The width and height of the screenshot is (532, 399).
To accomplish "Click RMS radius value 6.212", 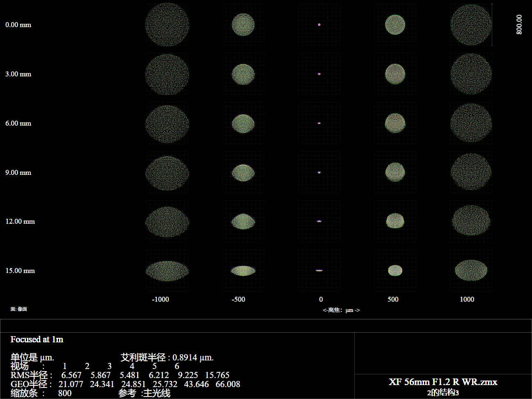I will (159, 375).
